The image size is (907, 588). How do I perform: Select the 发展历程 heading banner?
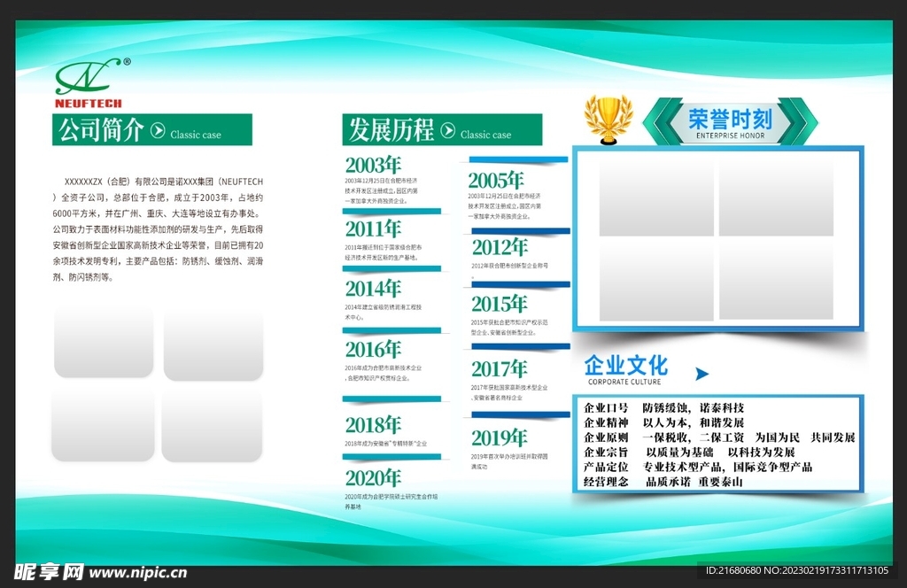442,129
